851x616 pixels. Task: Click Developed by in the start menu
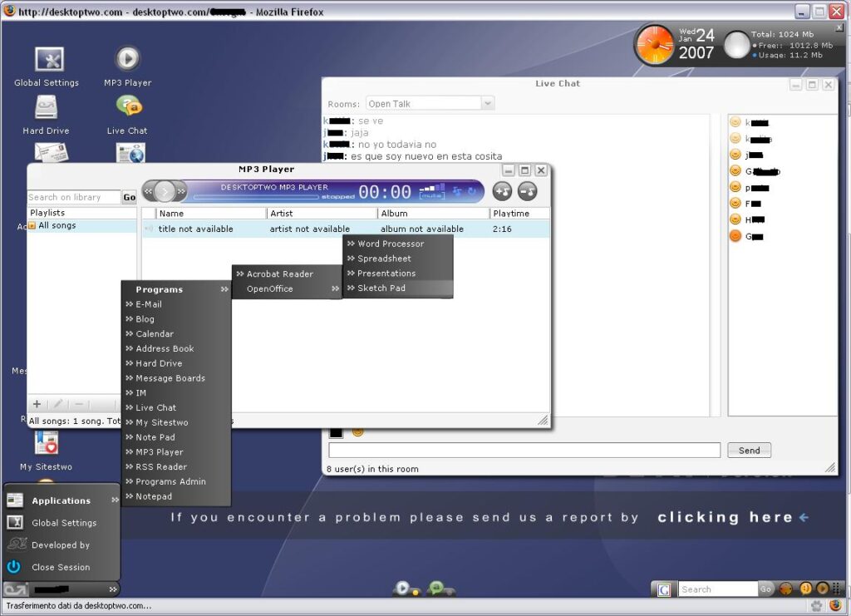pyautogui.click(x=61, y=545)
